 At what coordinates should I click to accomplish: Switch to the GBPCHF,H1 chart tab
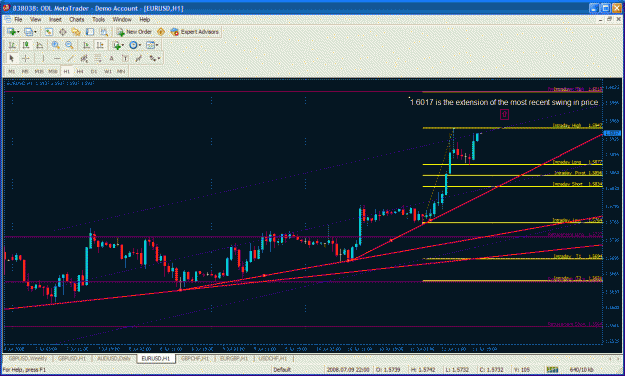pyautogui.click(x=195, y=358)
